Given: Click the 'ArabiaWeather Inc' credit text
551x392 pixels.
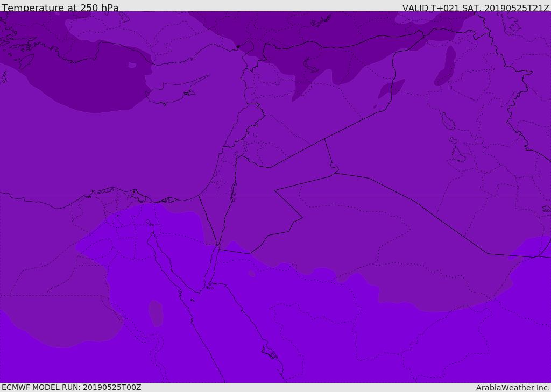Looking at the screenshot, I should (513, 388).
